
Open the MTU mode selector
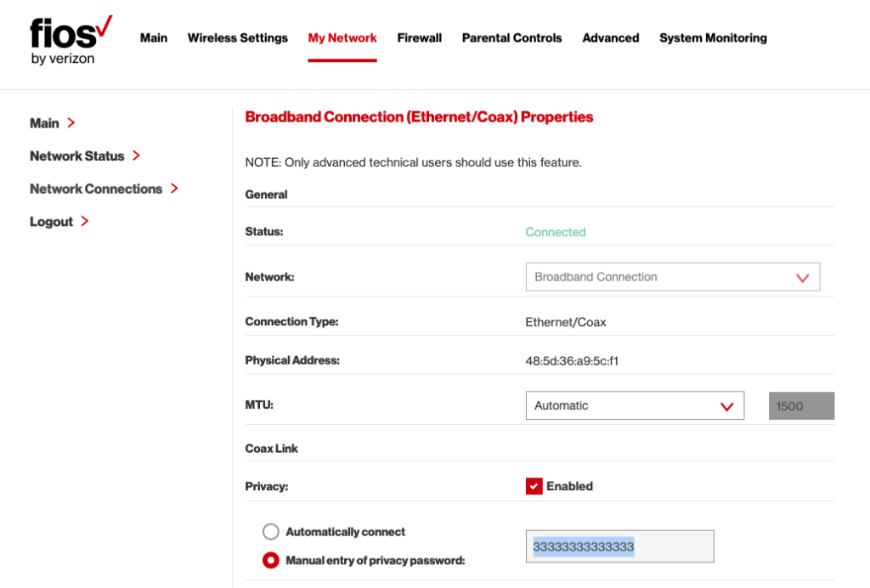635,405
